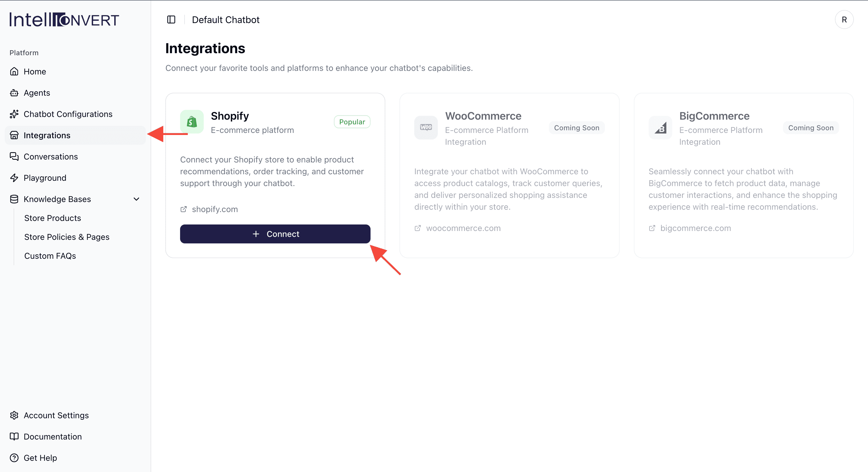Click the IntelliConvert logo
This screenshot has height=472, width=868.
64,20
